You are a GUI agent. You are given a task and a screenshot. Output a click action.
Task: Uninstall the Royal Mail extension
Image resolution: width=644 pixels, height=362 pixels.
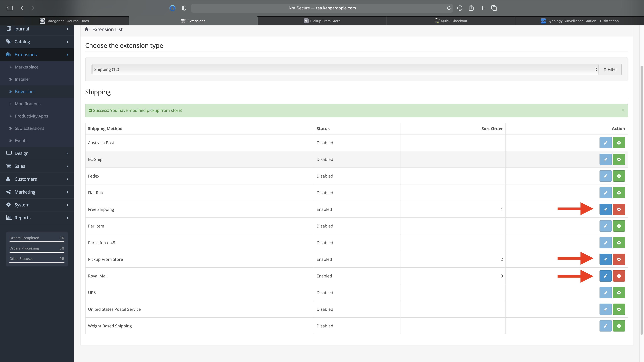click(619, 276)
